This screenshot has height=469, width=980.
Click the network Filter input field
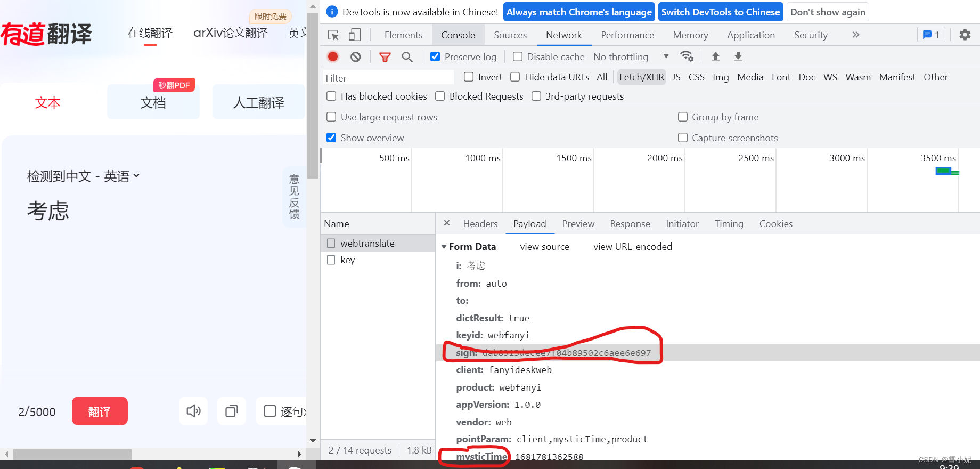pyautogui.click(x=388, y=78)
